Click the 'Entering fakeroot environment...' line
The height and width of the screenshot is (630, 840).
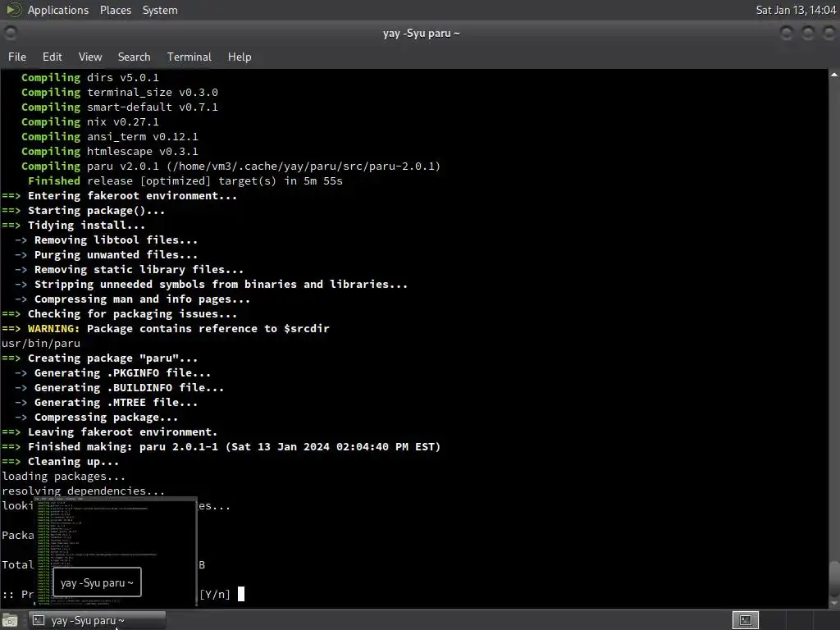tap(120, 195)
